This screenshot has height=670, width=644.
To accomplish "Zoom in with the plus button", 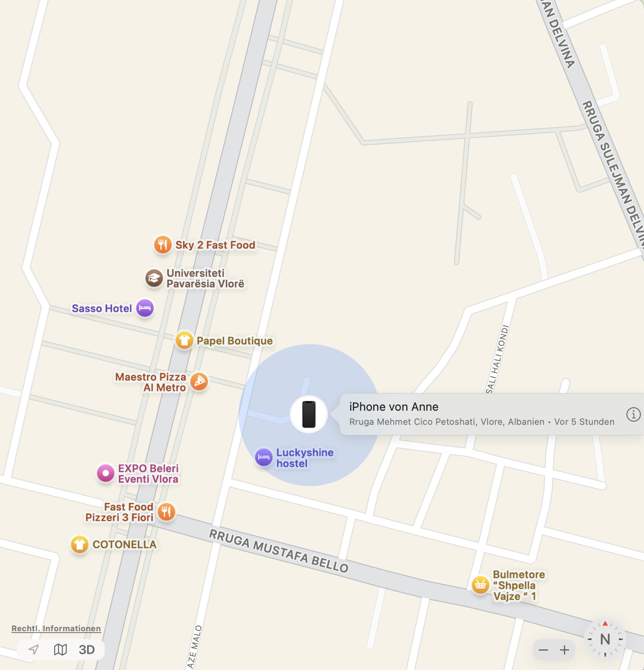I will click(x=565, y=650).
